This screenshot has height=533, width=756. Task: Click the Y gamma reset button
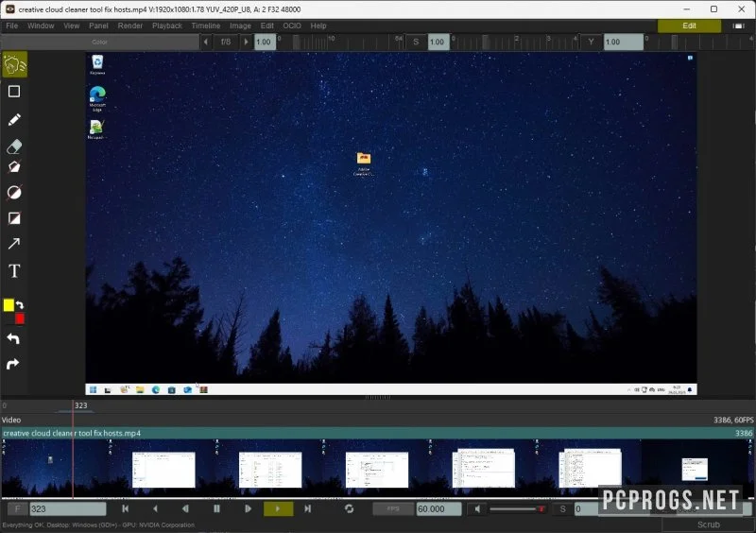(x=592, y=42)
